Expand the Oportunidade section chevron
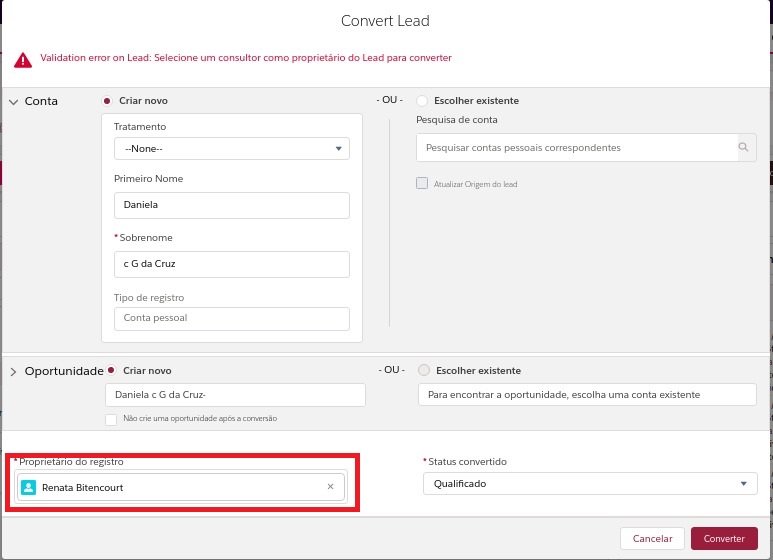 click(14, 371)
